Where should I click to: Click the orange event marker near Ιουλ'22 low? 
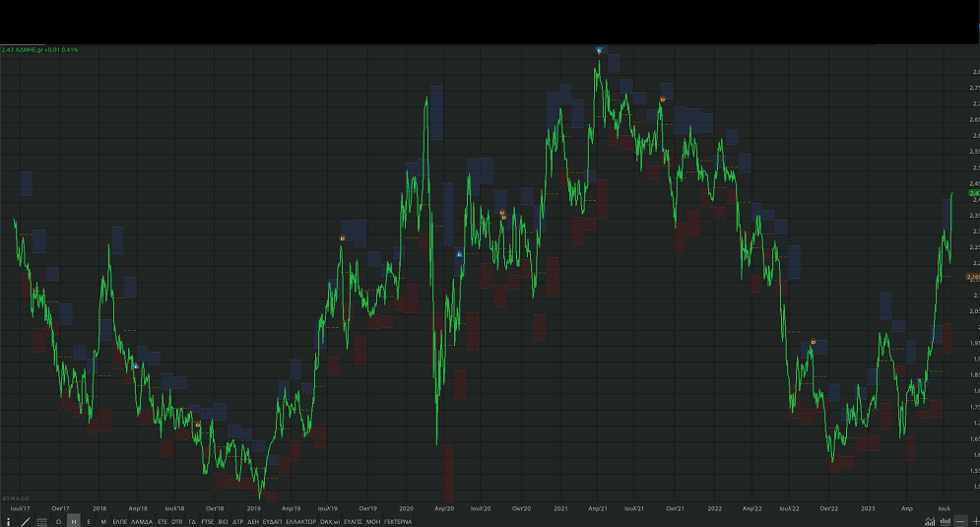(814, 342)
